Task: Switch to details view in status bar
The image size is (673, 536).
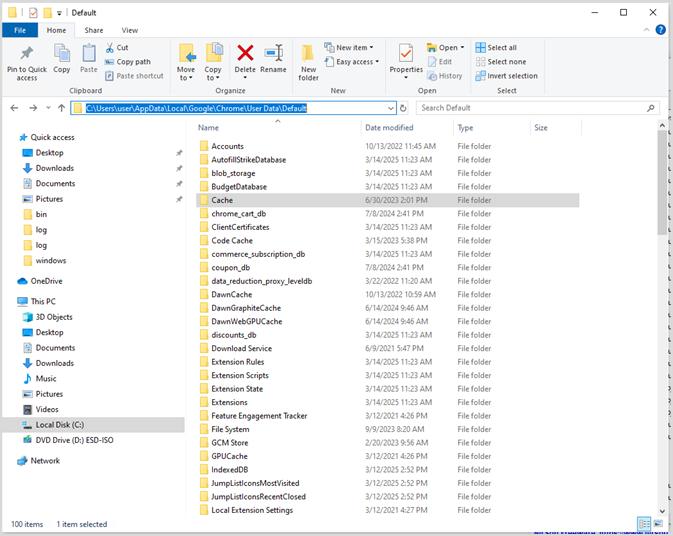Action: (x=644, y=524)
